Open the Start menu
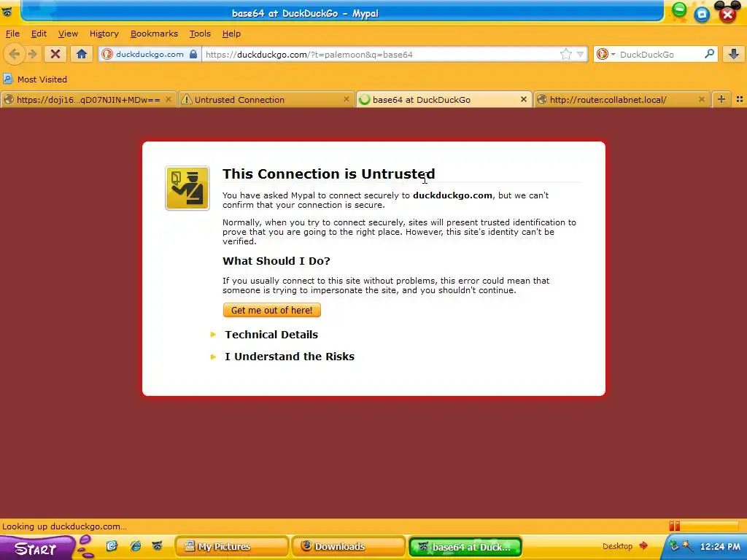 (36, 548)
